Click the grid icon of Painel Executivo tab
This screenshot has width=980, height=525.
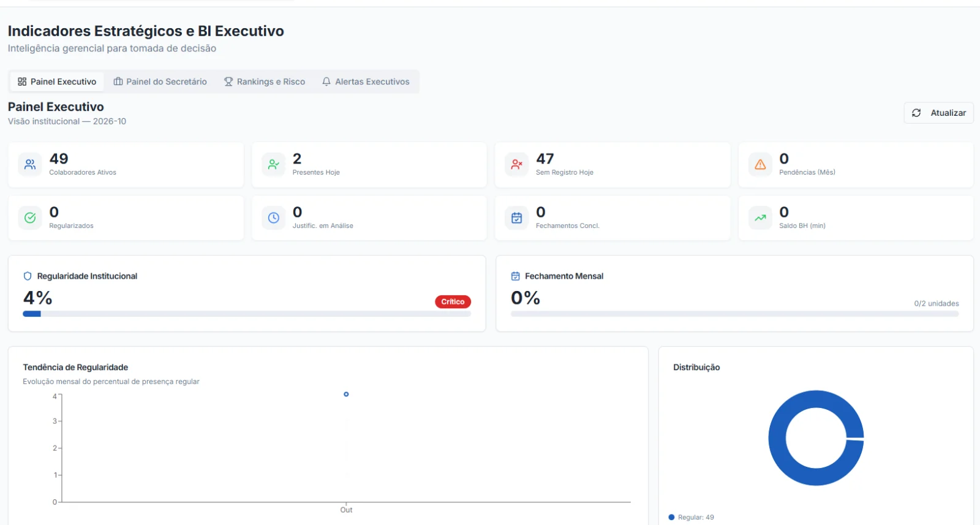click(22, 81)
